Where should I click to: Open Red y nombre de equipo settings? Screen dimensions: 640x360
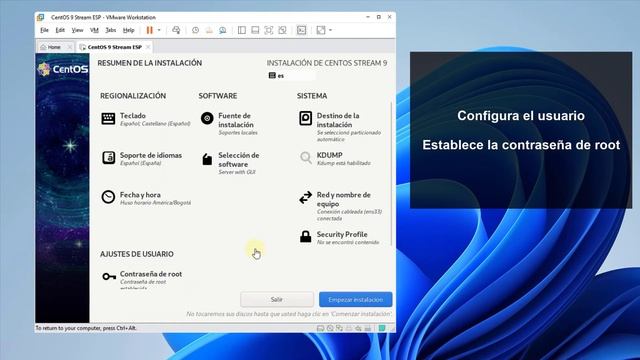coord(340,206)
